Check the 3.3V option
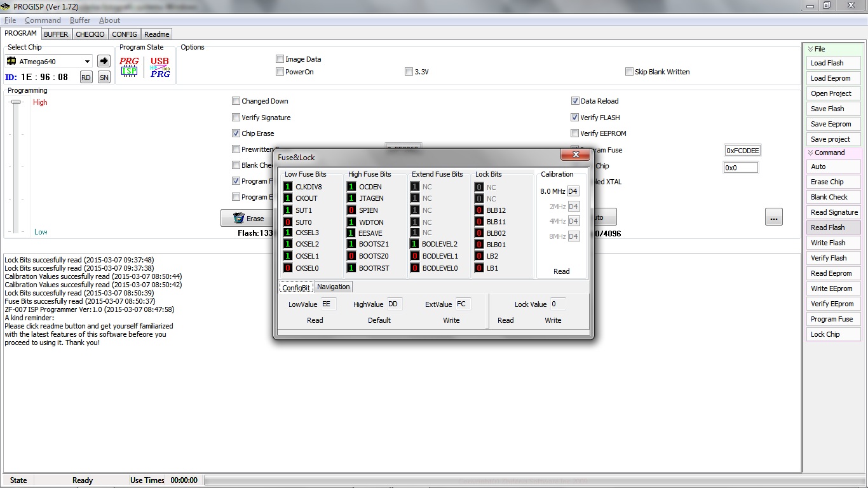868x488 pixels. tap(409, 72)
